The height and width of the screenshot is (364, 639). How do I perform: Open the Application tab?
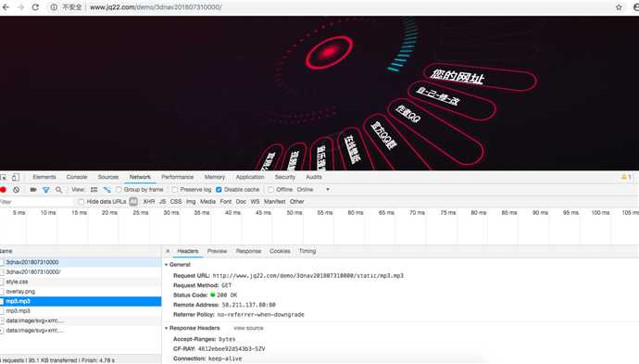point(250,177)
